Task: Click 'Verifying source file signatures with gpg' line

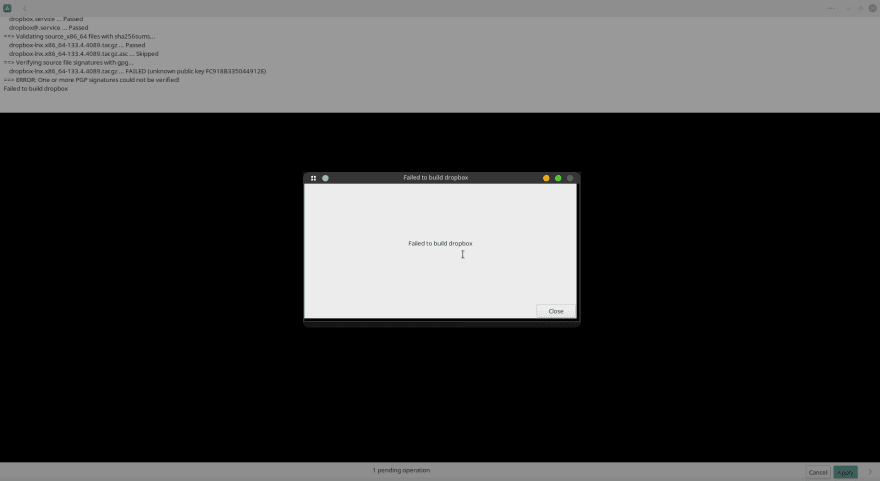Action: tap(68, 62)
